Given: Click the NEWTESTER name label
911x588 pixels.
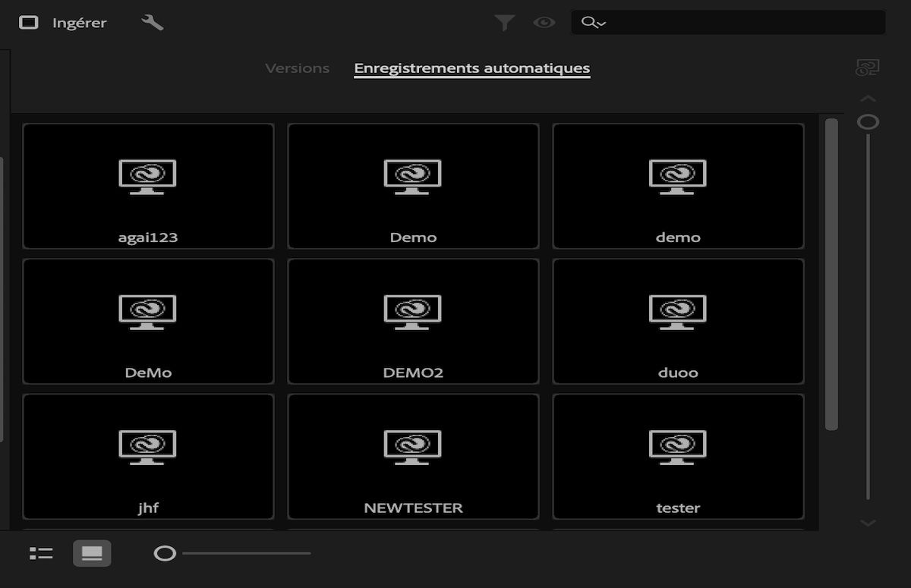Looking at the screenshot, I should tap(413, 508).
